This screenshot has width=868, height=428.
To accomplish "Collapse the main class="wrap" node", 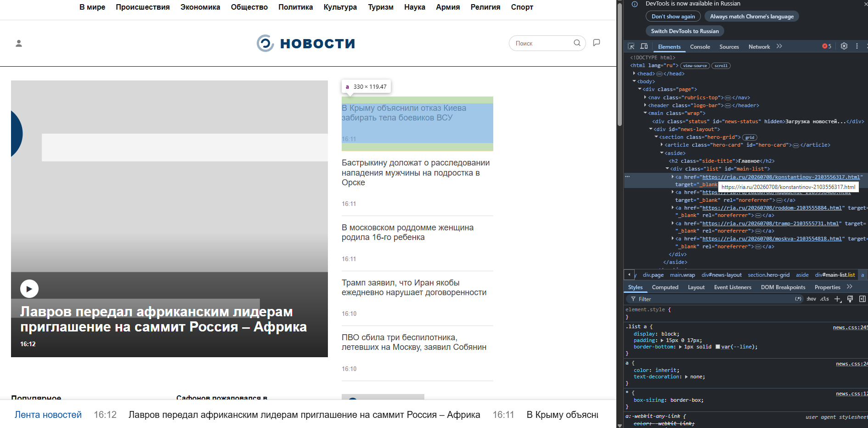I will click(x=645, y=113).
